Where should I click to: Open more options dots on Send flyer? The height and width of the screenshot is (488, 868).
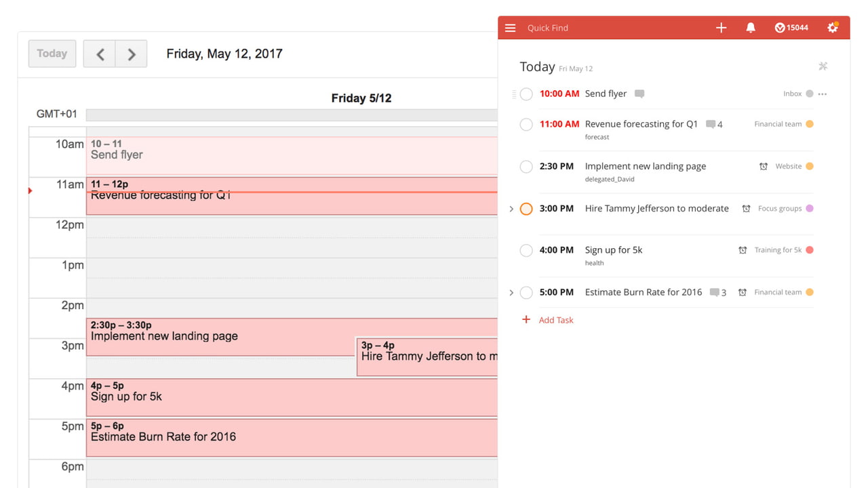point(823,94)
